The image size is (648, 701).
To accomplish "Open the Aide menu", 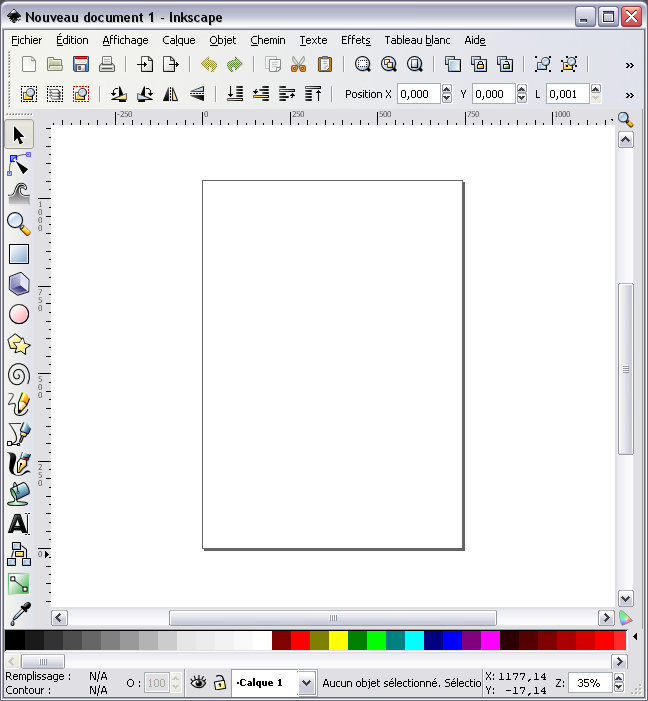I will pyautogui.click(x=475, y=40).
